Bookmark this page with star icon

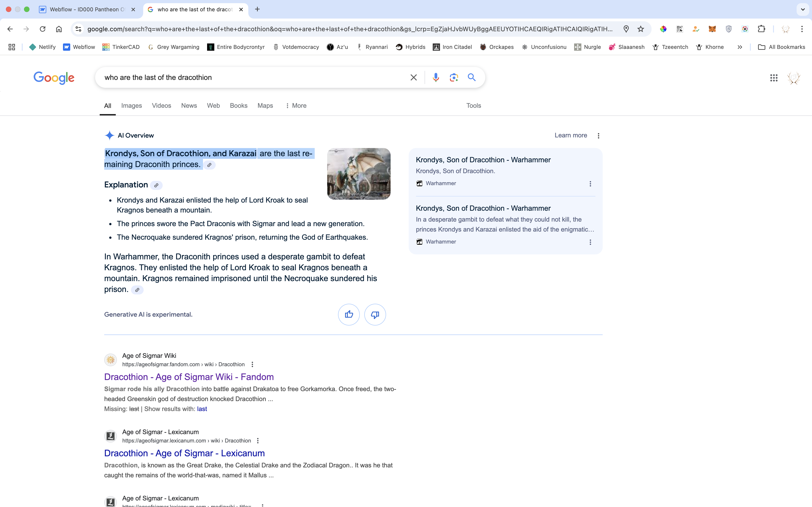(640, 29)
